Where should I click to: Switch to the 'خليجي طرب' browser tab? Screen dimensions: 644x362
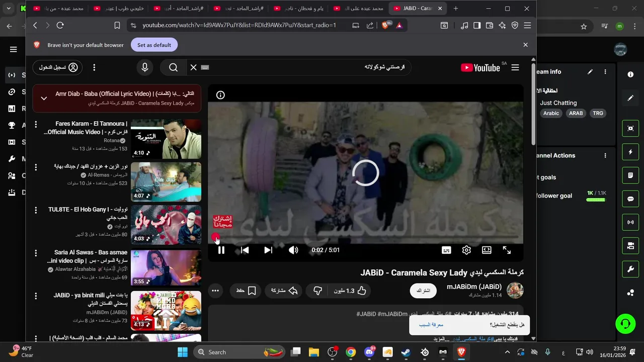tap(119, 9)
